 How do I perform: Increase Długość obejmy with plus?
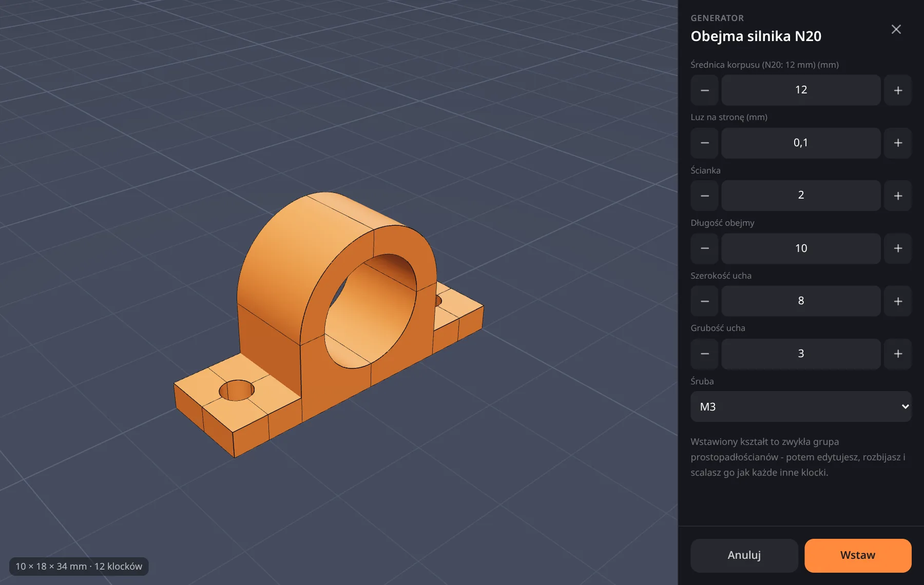point(898,248)
